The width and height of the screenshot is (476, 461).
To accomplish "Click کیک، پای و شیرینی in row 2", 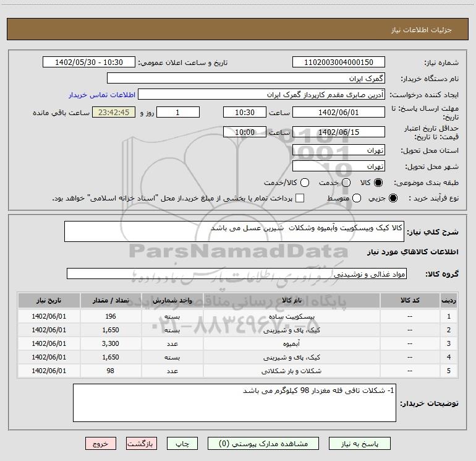I will click(x=291, y=330).
